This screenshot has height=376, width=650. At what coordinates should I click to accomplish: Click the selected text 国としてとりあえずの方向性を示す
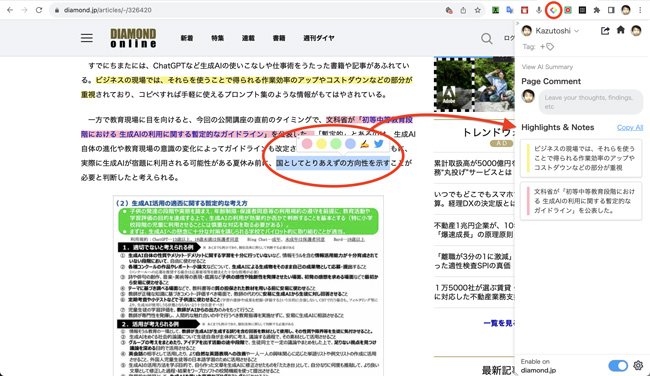(x=333, y=163)
